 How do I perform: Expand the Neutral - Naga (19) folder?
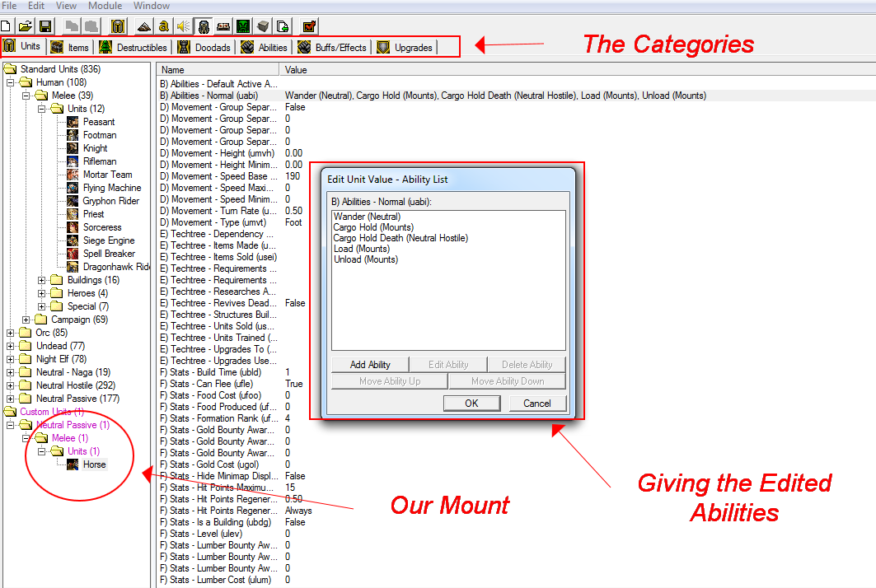click(x=10, y=372)
